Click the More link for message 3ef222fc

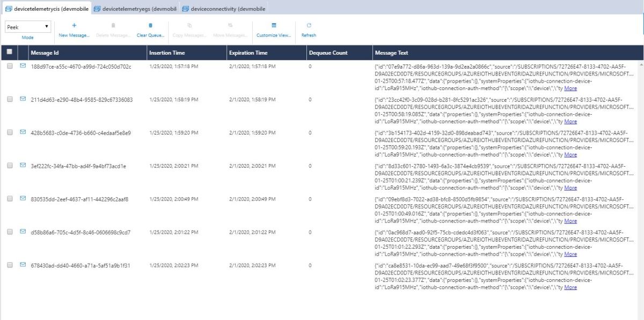point(570,188)
